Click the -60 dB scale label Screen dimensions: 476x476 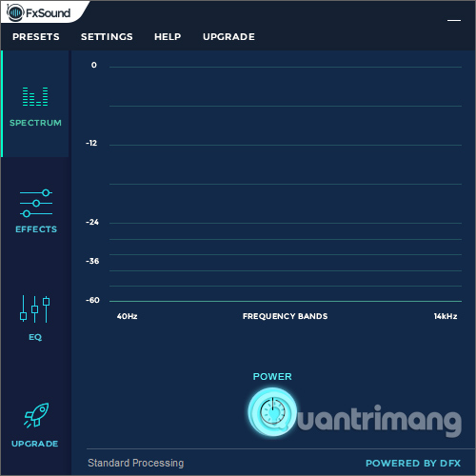pos(92,300)
